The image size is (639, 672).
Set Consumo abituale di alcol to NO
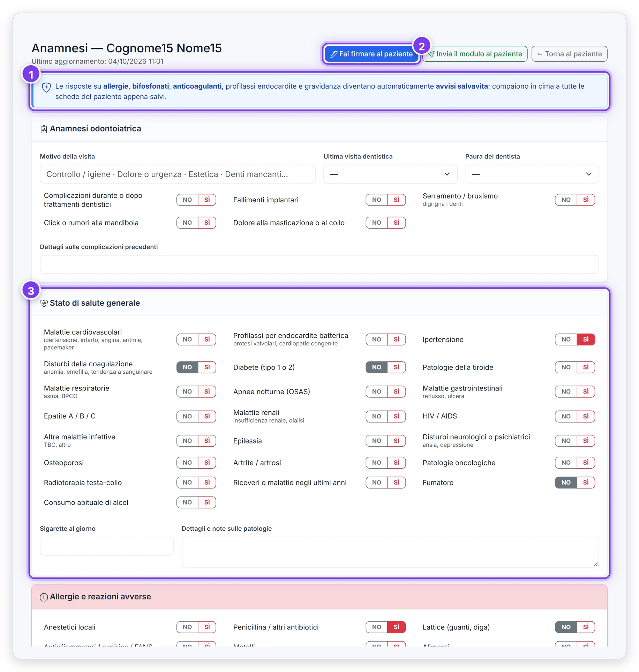(x=187, y=502)
